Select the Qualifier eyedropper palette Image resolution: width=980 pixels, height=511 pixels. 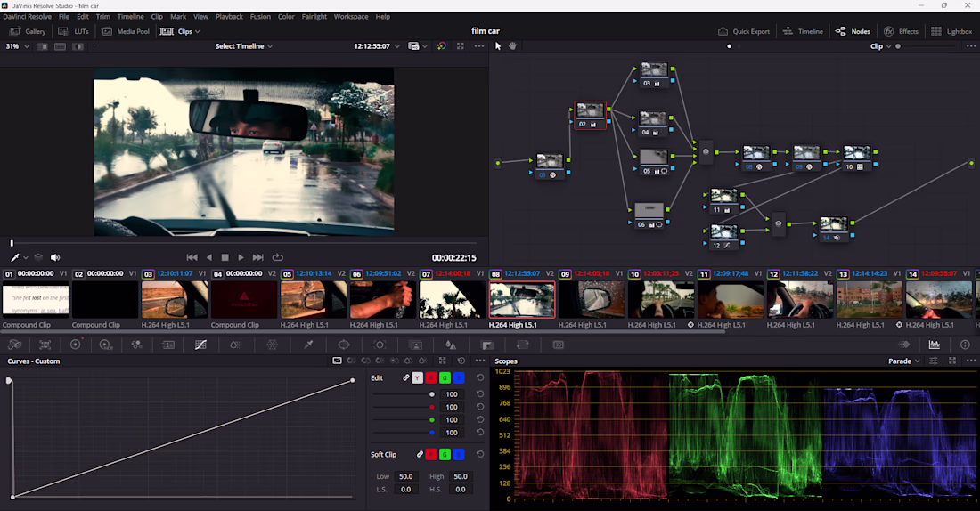click(308, 345)
